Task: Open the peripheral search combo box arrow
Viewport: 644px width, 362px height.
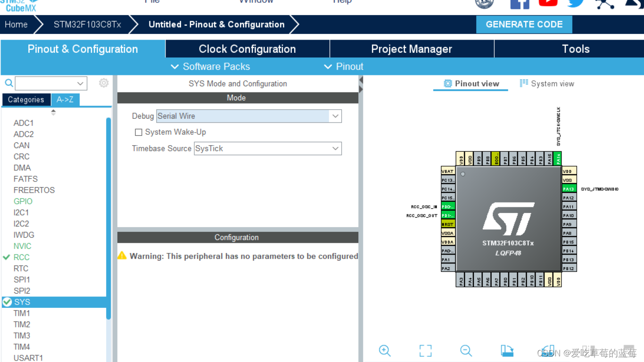Action: pos(80,83)
